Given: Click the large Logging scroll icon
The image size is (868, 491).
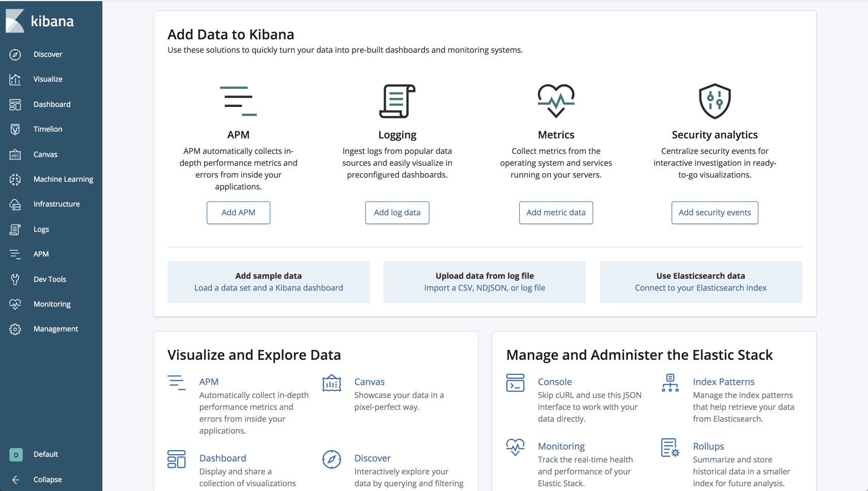Looking at the screenshot, I should 397,101.
